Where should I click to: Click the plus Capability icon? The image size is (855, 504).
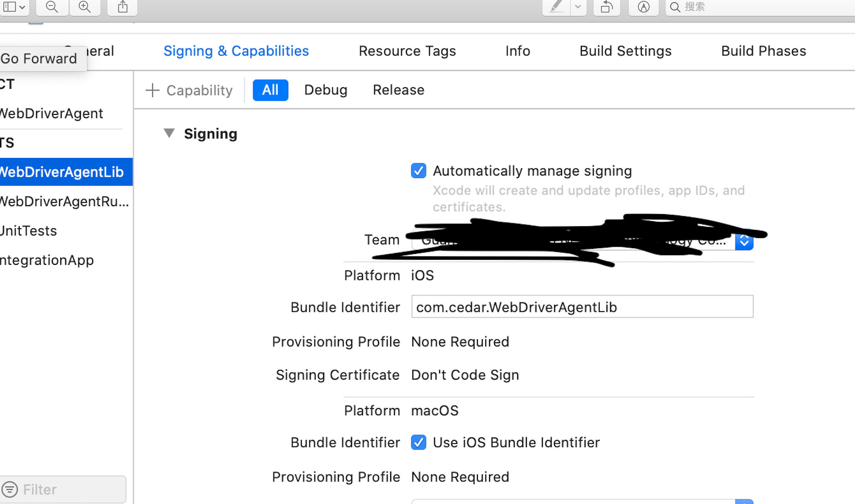(153, 90)
